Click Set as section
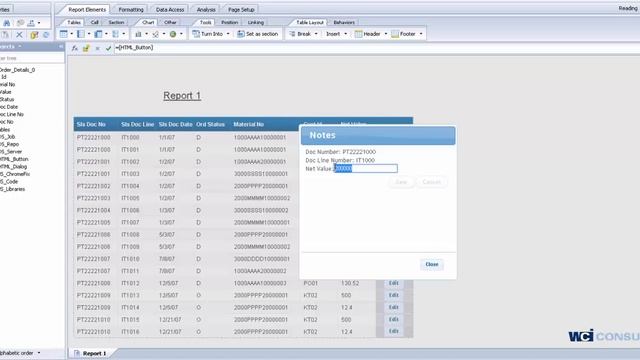This screenshot has width=640, height=360. tap(258, 34)
